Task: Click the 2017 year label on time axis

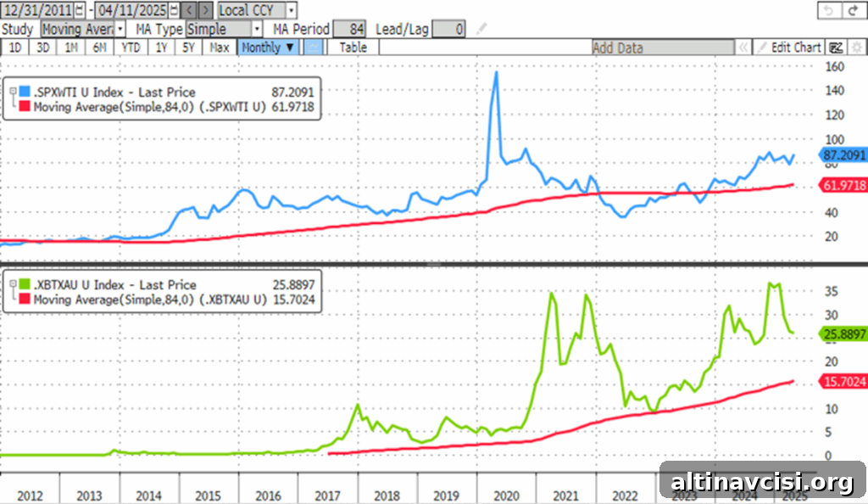Action: (327, 496)
